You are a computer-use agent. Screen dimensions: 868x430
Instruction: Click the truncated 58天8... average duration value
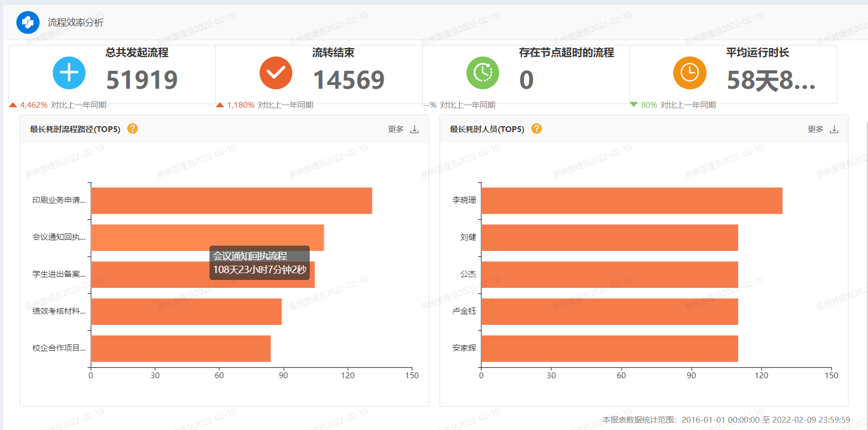[771, 80]
